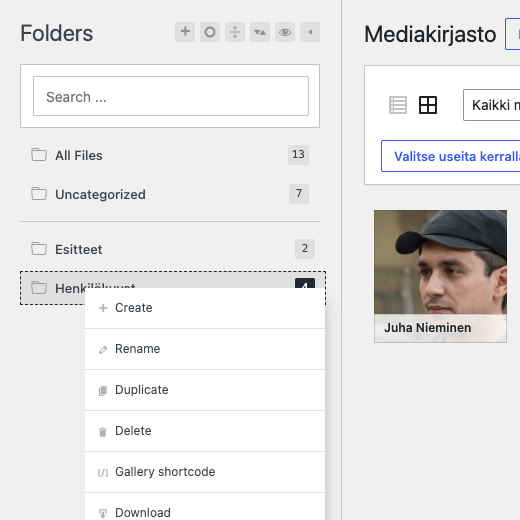Collapse the Folders sidebar with left arrow

310,32
